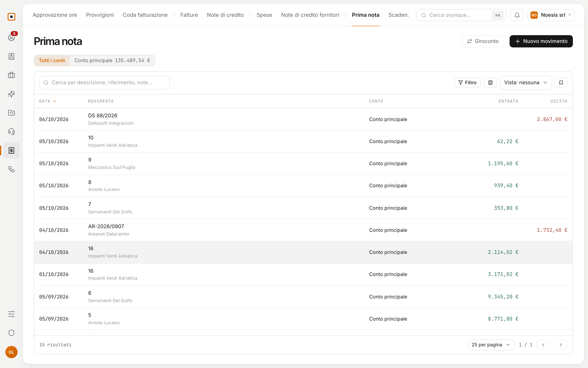The height and width of the screenshot is (368, 588).
Task: Click the bookmark save view icon
Action: [x=561, y=83]
